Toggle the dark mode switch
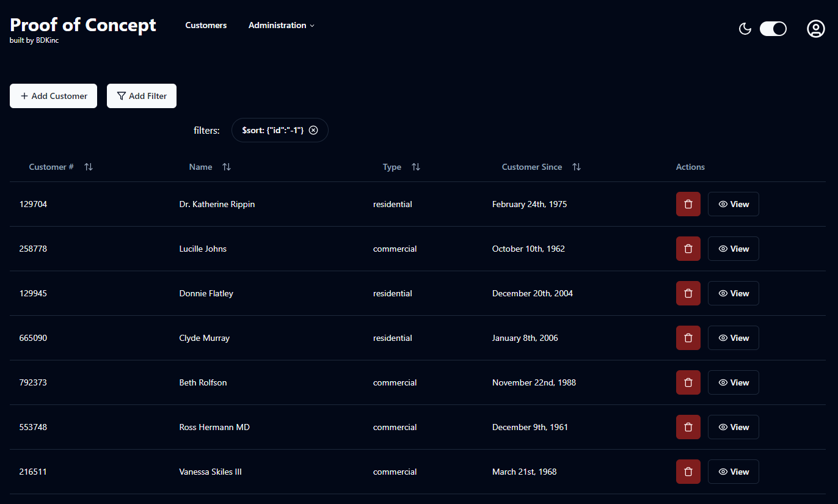Image resolution: width=838 pixels, height=504 pixels. [773, 29]
